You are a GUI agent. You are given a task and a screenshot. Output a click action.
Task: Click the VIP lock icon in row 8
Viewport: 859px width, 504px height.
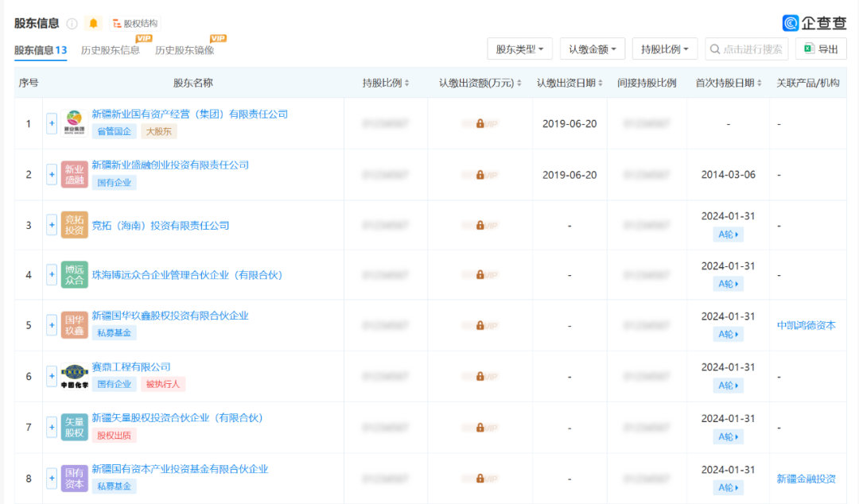coord(480,479)
